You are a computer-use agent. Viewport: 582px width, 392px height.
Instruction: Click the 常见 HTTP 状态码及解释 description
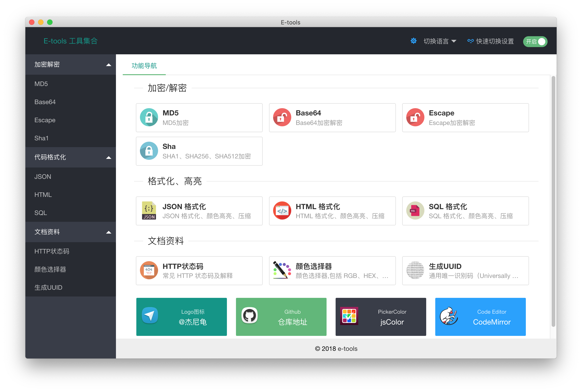(197, 276)
